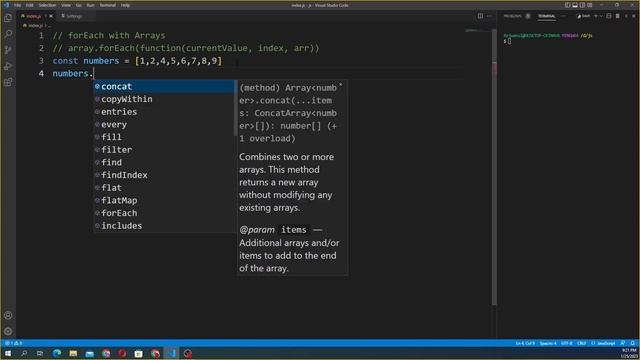Open File Explorer from the taskbar
The width and height of the screenshot is (640, 360).
pyautogui.click(x=73, y=353)
